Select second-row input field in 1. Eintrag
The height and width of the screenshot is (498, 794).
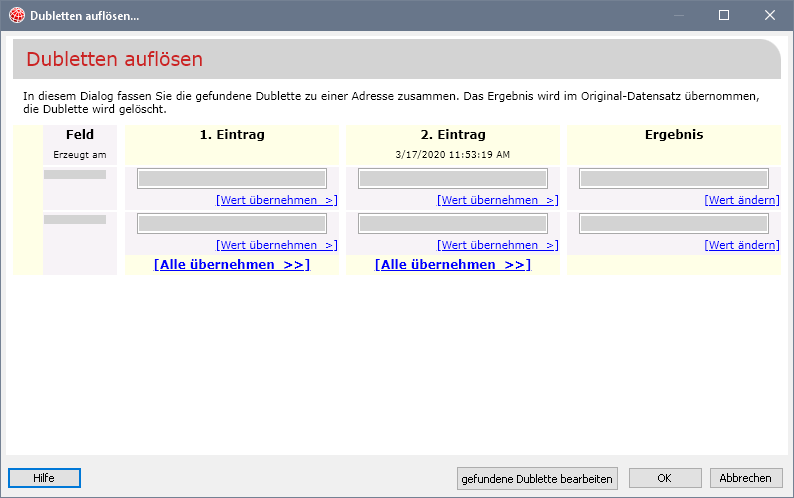[232, 224]
